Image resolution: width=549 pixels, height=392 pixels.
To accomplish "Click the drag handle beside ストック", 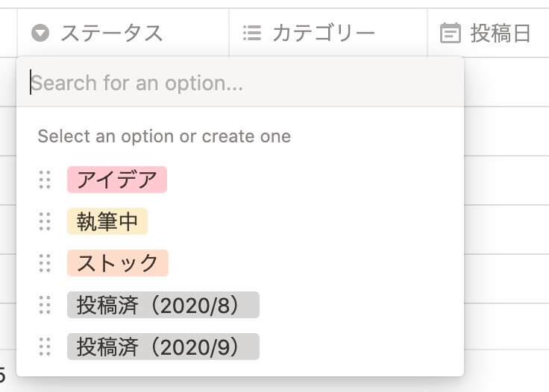I will click(x=45, y=263).
